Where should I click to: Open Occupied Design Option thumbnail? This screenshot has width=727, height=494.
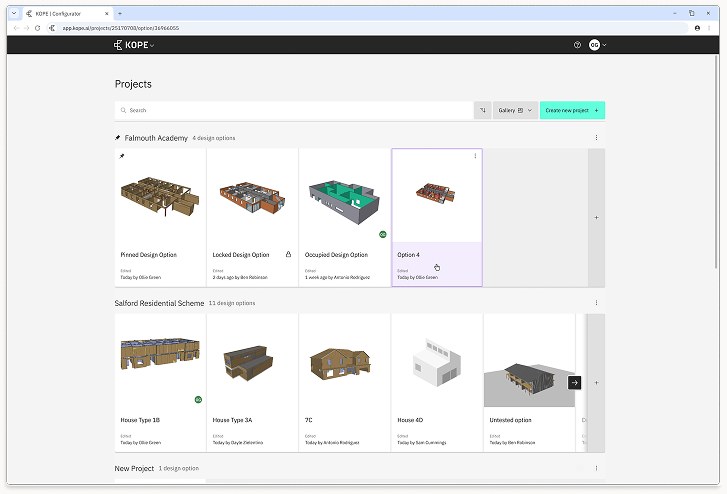tap(344, 202)
